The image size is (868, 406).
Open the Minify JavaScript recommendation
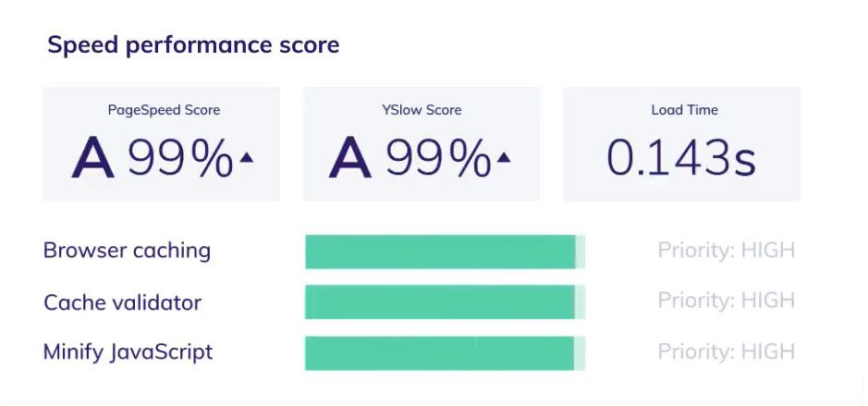pos(128,352)
